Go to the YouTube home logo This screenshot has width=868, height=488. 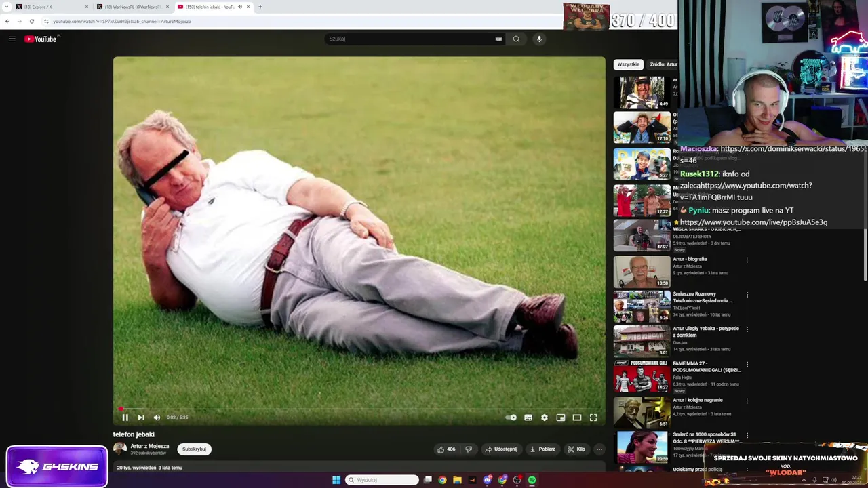(x=42, y=39)
